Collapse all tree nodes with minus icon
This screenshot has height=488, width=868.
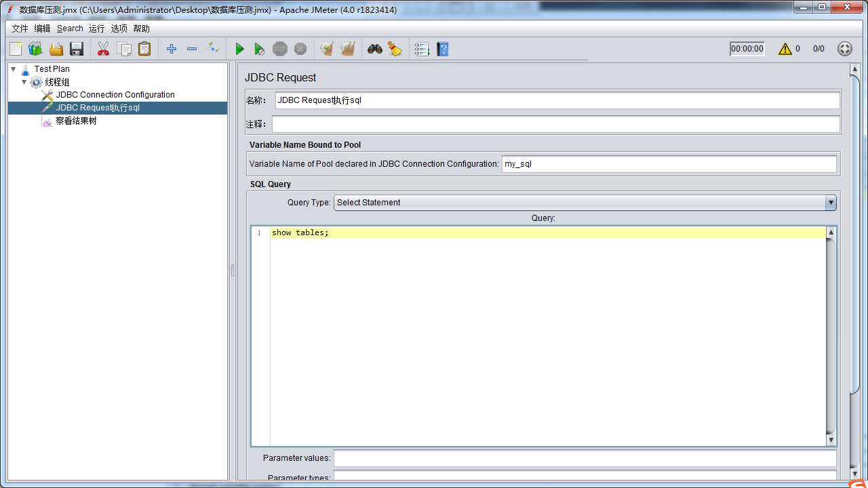click(x=192, y=49)
